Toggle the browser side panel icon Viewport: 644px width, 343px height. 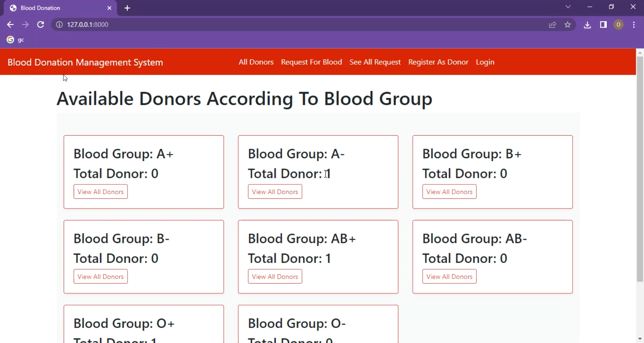pyautogui.click(x=603, y=25)
